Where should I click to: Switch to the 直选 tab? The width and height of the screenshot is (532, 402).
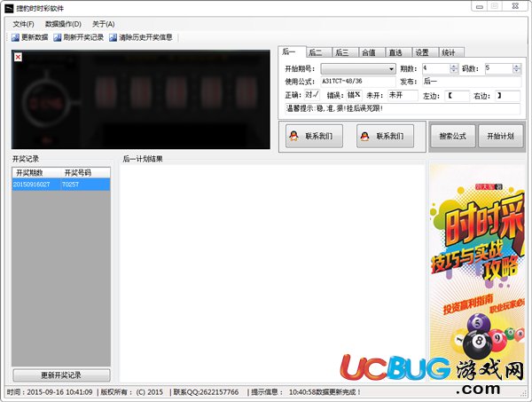399,52
